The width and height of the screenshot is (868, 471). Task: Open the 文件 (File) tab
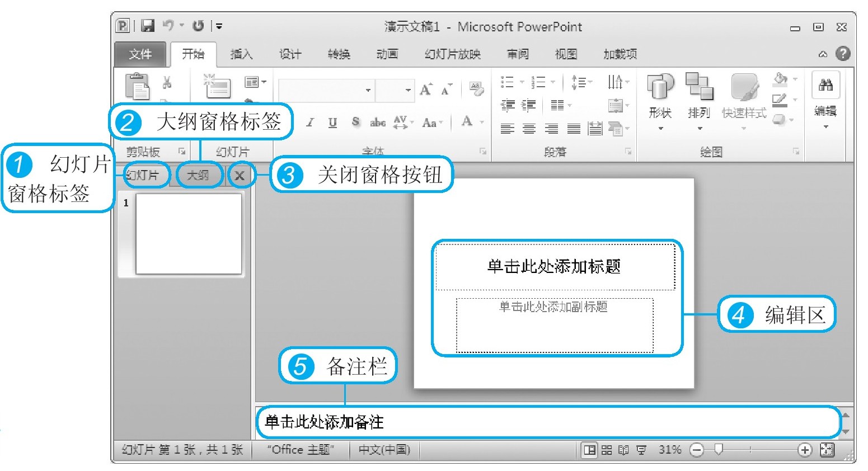click(x=140, y=54)
